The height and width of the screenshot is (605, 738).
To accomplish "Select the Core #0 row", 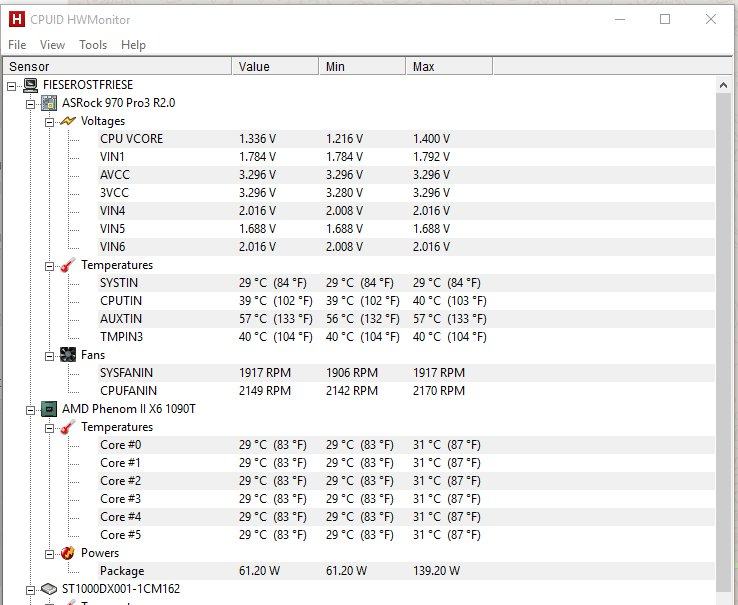I will click(406, 445).
